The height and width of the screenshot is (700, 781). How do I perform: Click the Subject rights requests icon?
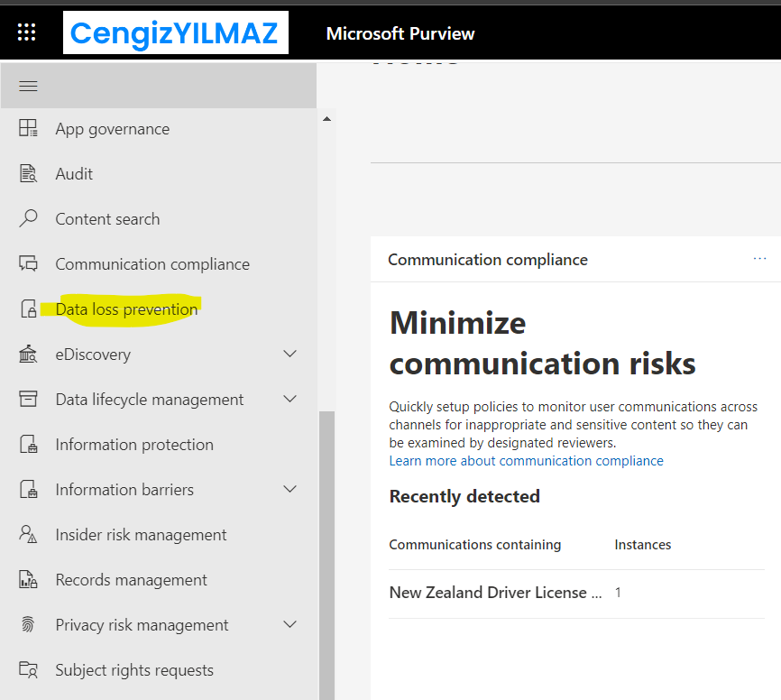(29, 670)
